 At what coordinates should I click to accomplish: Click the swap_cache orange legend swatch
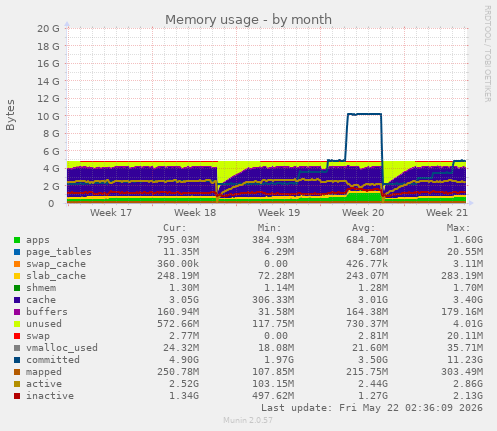coord(17,264)
